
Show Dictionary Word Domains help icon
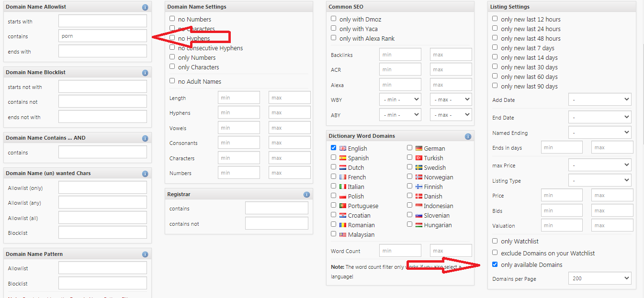point(468,136)
